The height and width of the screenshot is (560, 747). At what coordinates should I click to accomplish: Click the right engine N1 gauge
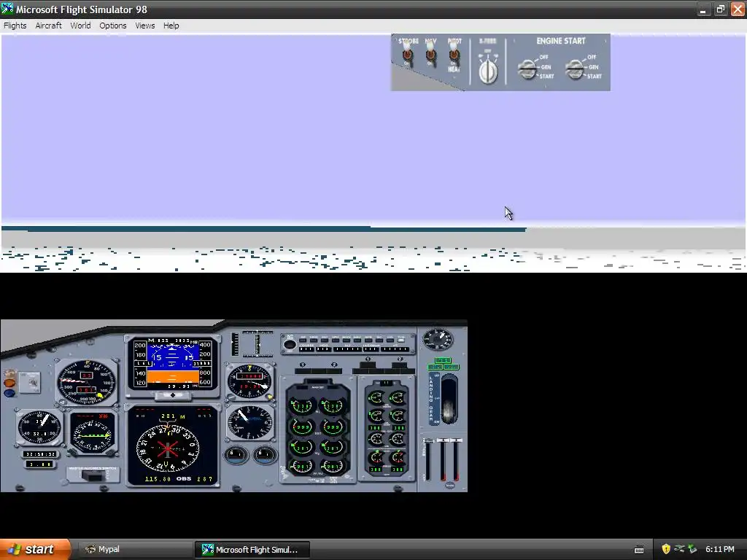tap(332, 406)
